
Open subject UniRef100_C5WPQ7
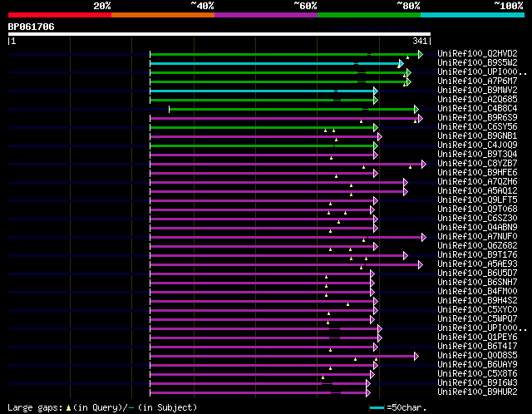[477, 319]
